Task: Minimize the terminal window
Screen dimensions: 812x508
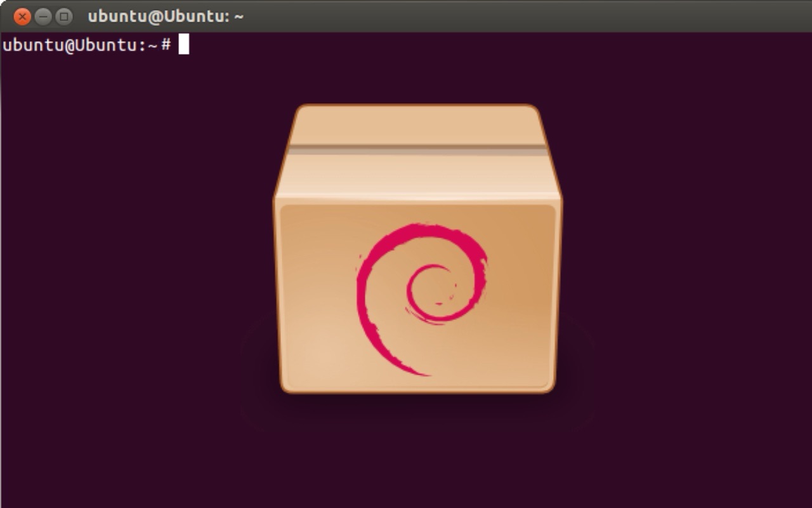Action: tap(43, 17)
